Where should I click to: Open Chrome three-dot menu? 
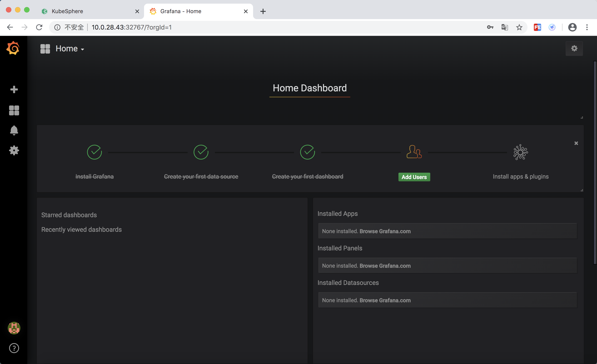click(x=587, y=27)
